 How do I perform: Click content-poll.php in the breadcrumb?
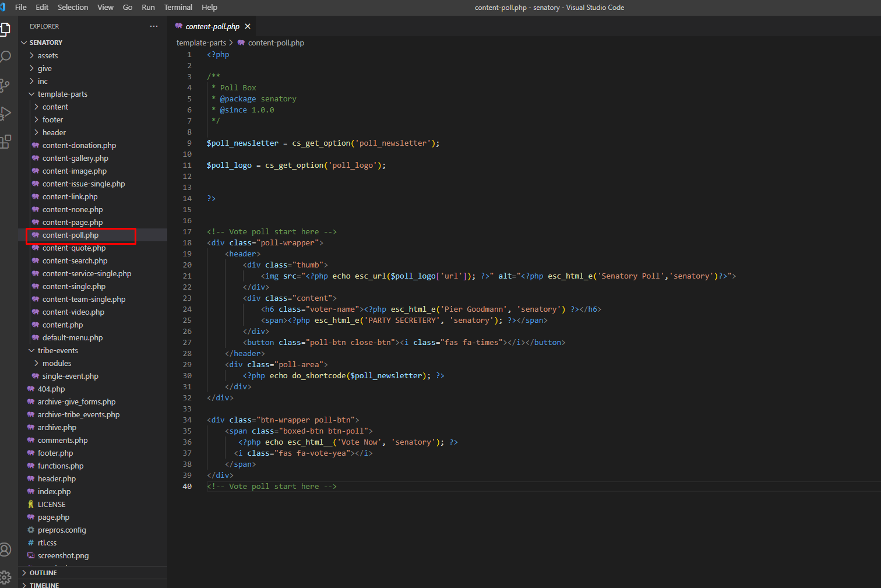click(x=276, y=43)
